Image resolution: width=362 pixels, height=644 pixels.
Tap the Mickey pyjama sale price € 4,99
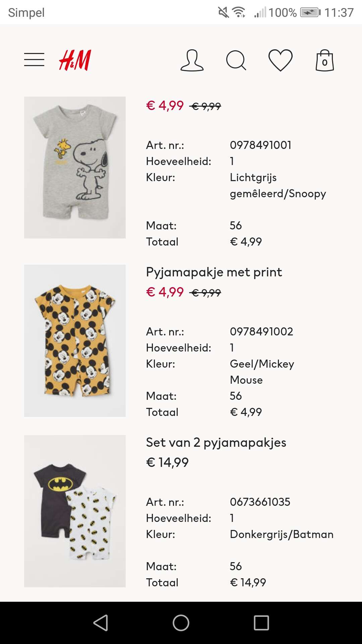tap(165, 292)
